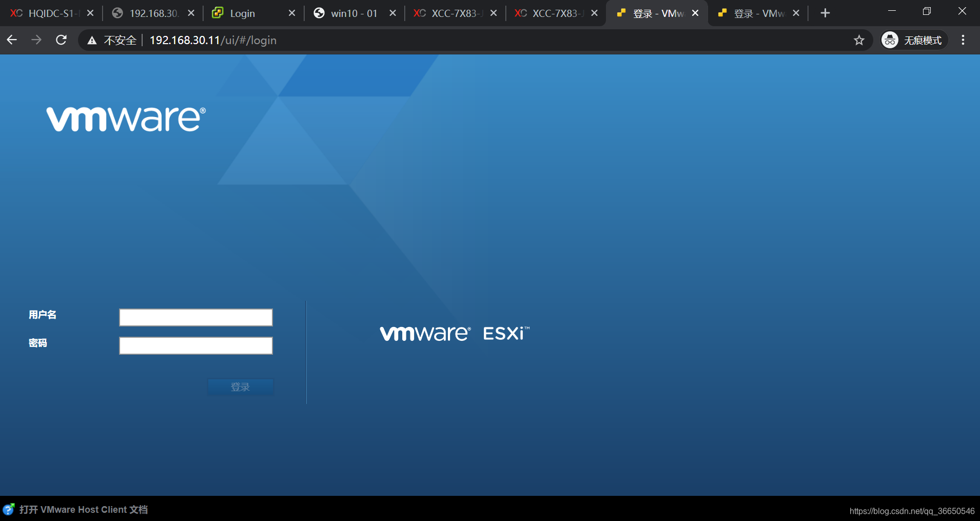
Task: Close the 192.168.30 tab
Action: click(x=191, y=13)
